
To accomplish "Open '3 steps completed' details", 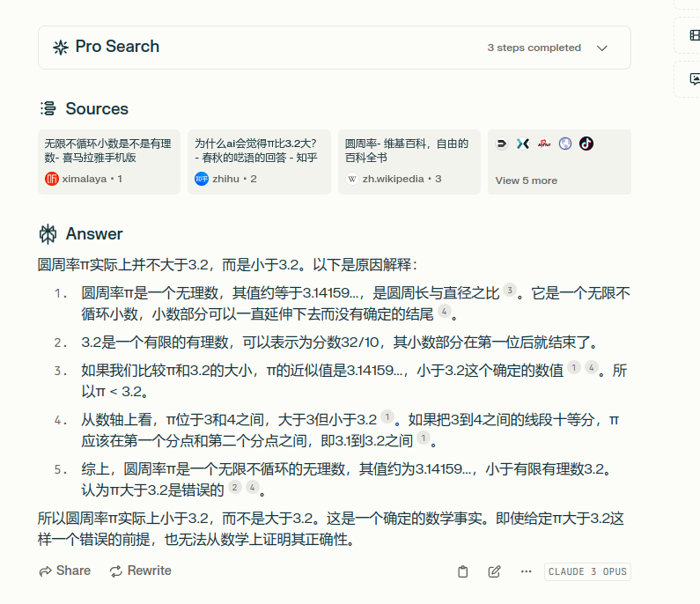I will tap(534, 48).
